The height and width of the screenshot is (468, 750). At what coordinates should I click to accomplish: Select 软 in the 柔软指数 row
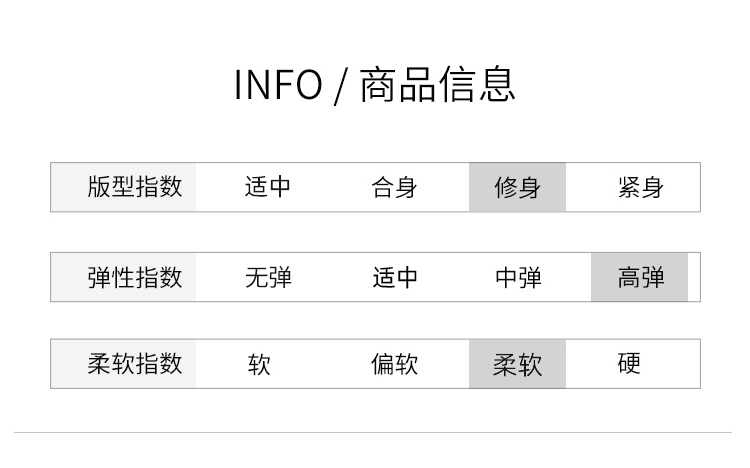259,364
